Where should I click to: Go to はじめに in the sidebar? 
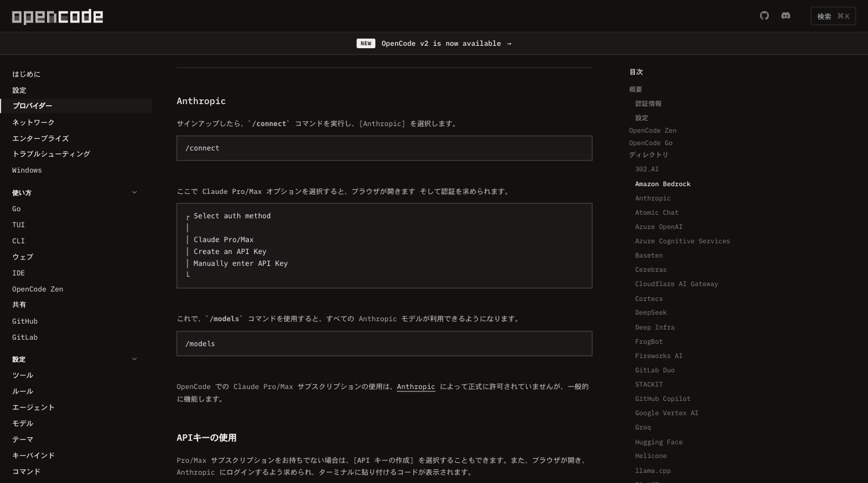pos(26,74)
